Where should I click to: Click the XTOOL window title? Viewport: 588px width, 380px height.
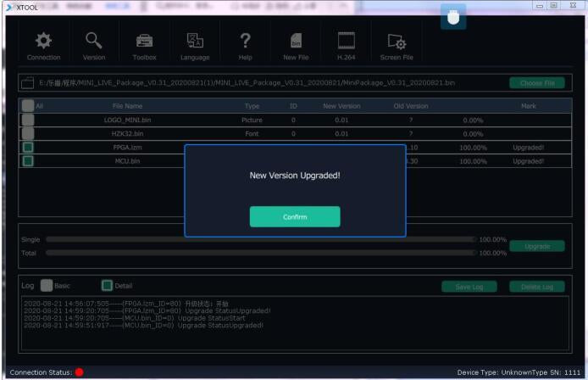click(27, 8)
